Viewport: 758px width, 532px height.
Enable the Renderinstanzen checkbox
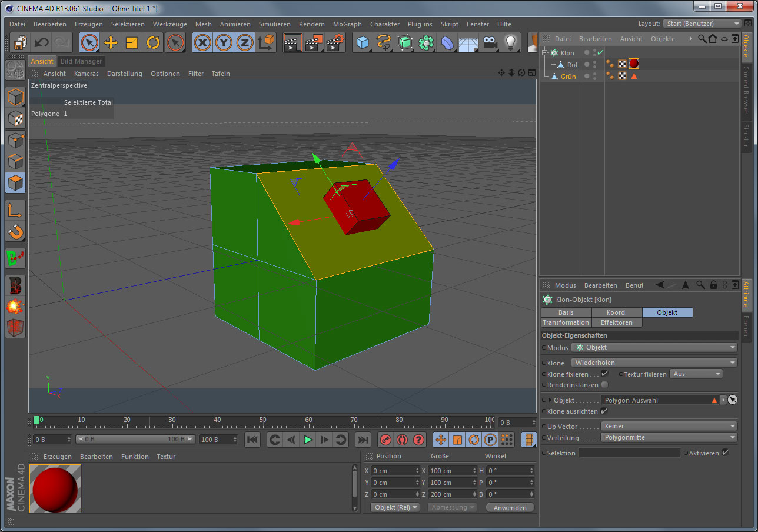(x=604, y=385)
